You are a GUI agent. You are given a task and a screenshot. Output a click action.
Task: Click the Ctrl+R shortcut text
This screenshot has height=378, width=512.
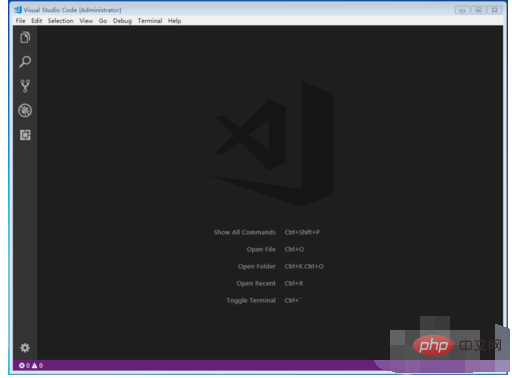[294, 283]
